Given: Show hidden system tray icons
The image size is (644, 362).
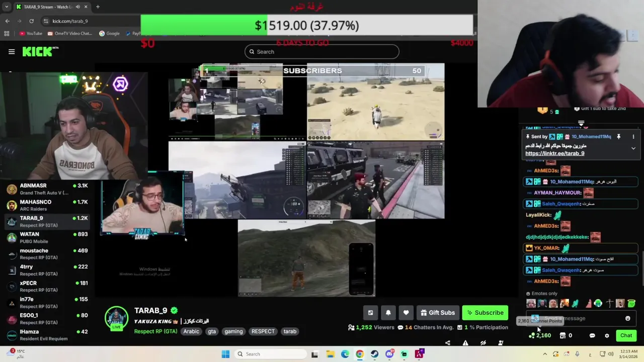Looking at the screenshot, I should click(x=544, y=354).
